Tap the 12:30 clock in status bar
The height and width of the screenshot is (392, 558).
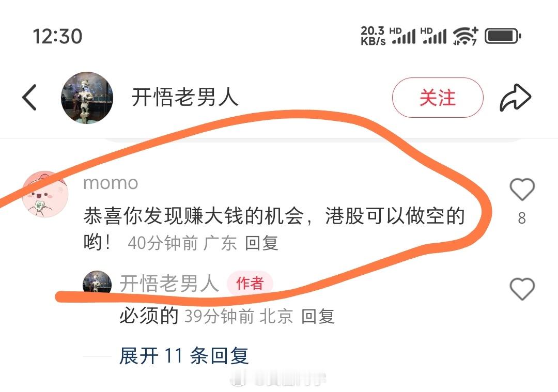pyautogui.click(x=57, y=36)
